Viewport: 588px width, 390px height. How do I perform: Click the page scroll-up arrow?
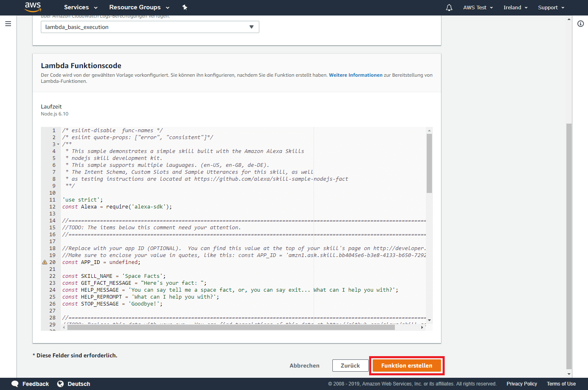[569, 19]
